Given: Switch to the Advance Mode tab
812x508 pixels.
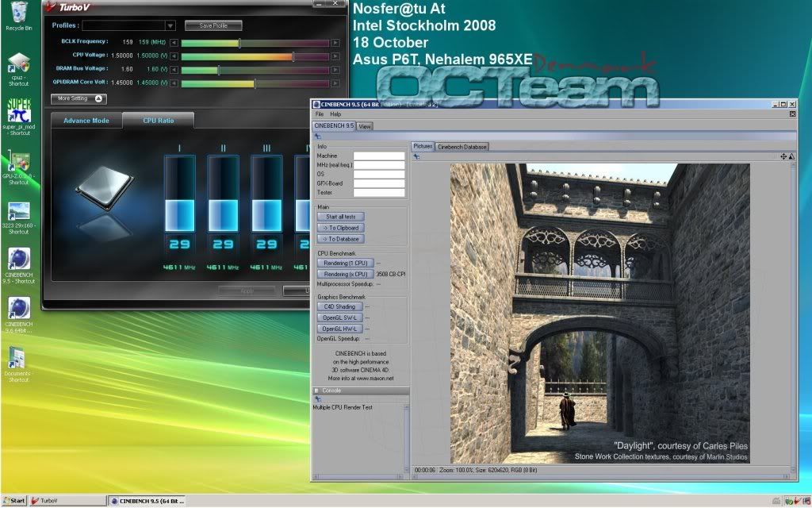Looking at the screenshot, I should pos(86,121).
